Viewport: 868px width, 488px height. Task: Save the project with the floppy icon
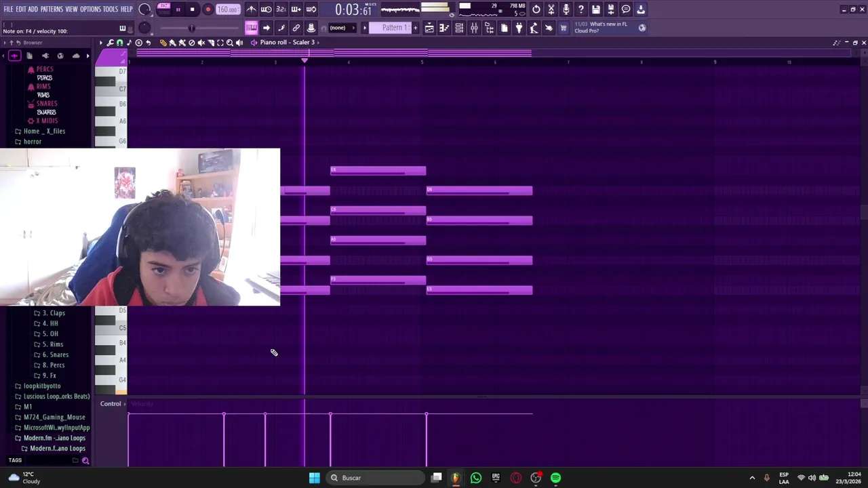pyautogui.click(x=595, y=9)
